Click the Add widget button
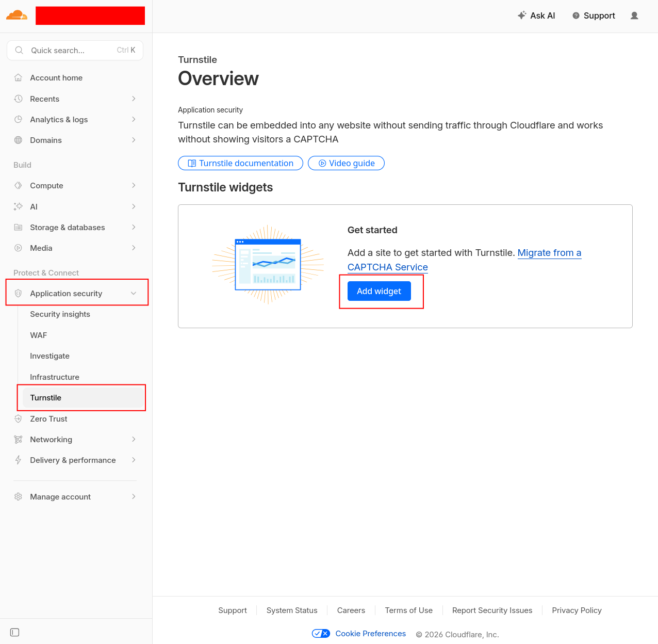 click(379, 291)
